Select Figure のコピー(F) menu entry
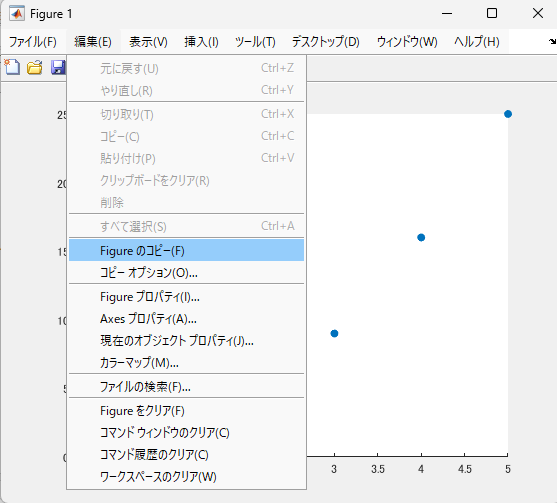557x503 pixels. 186,250
